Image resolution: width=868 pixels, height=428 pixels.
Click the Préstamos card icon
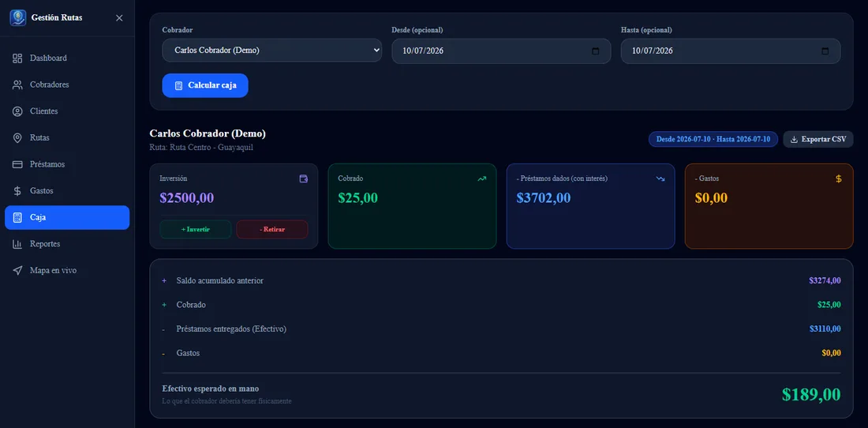click(x=17, y=164)
